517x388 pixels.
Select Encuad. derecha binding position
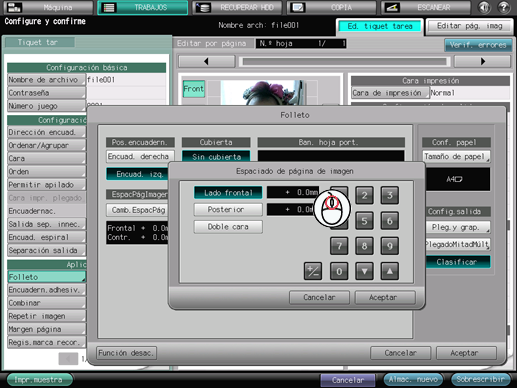click(140, 156)
